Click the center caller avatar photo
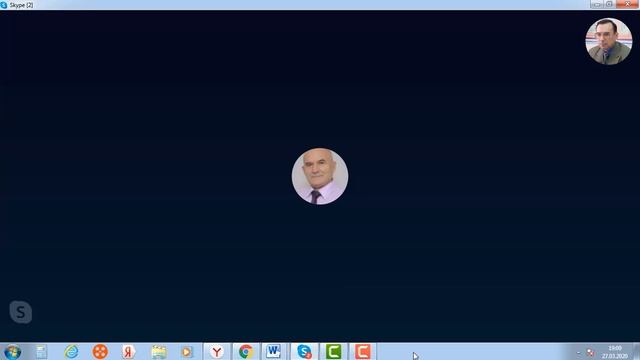This screenshot has height=360, width=640. click(320, 176)
